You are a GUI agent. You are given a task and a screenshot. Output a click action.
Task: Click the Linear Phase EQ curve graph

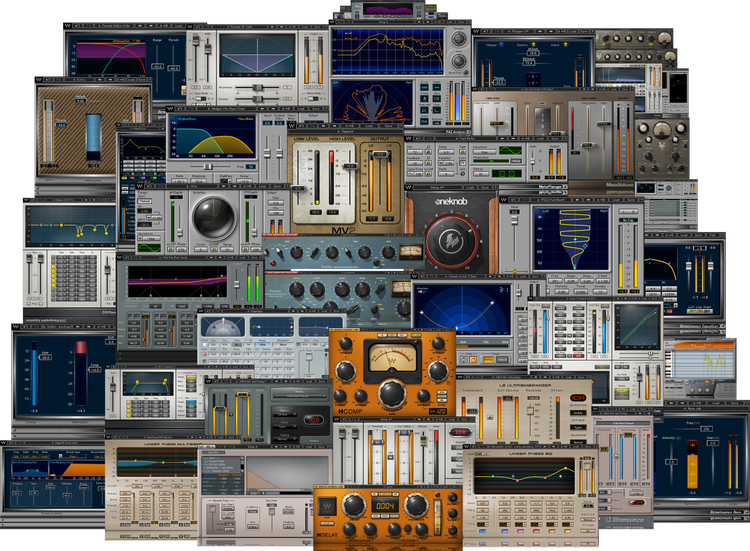pos(524,475)
